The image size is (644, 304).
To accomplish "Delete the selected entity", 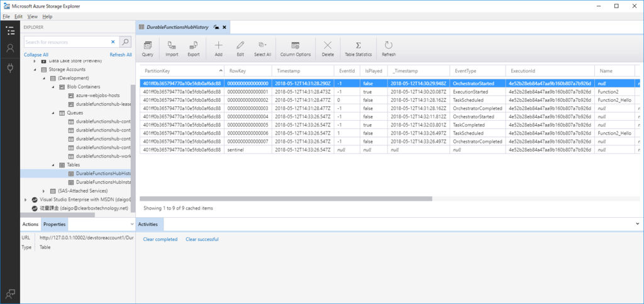I will pyautogui.click(x=327, y=49).
